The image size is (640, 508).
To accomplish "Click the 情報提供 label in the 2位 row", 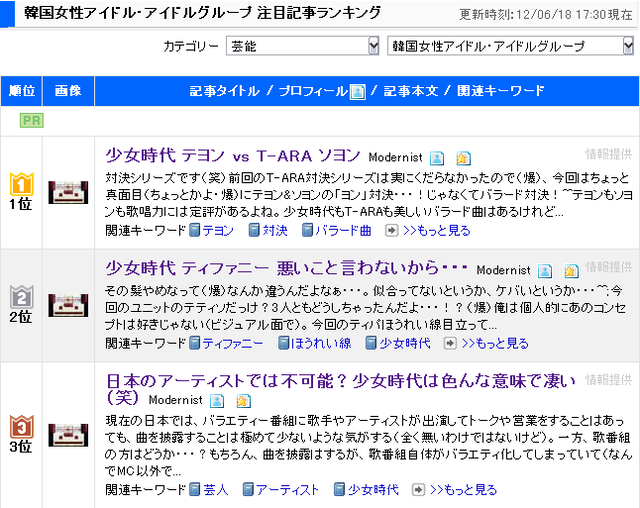I will pyautogui.click(x=609, y=267).
